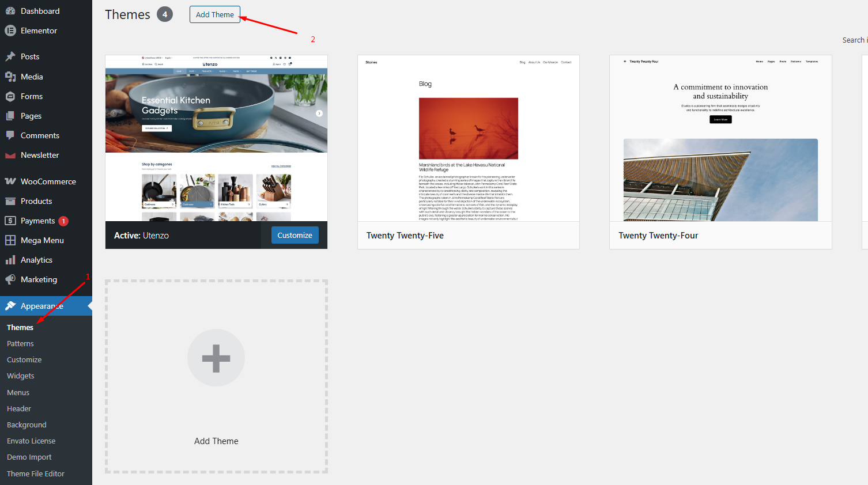Image resolution: width=868 pixels, height=485 pixels.
Task: Click the Analytics bar chart icon
Action: [10, 260]
